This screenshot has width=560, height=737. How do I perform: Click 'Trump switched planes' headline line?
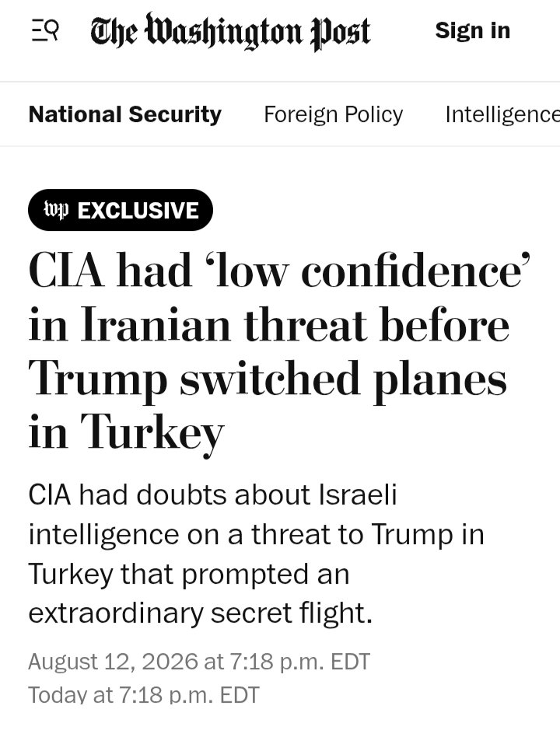coord(268,379)
